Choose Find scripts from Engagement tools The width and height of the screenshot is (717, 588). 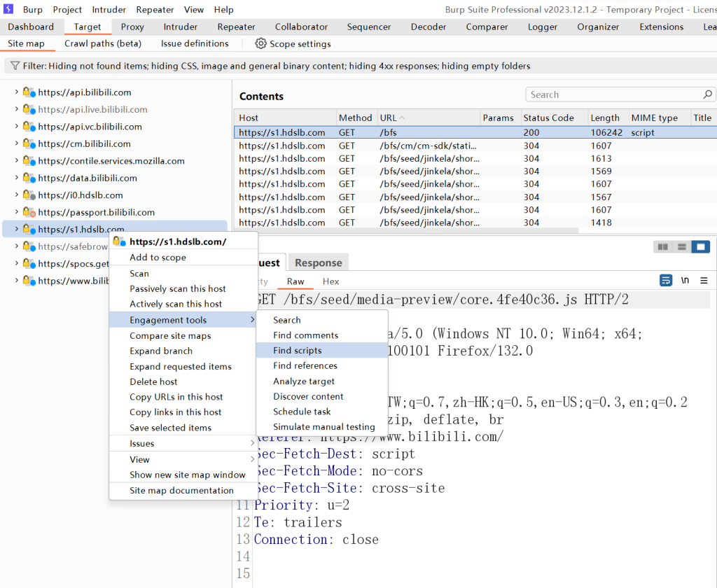[322, 350]
